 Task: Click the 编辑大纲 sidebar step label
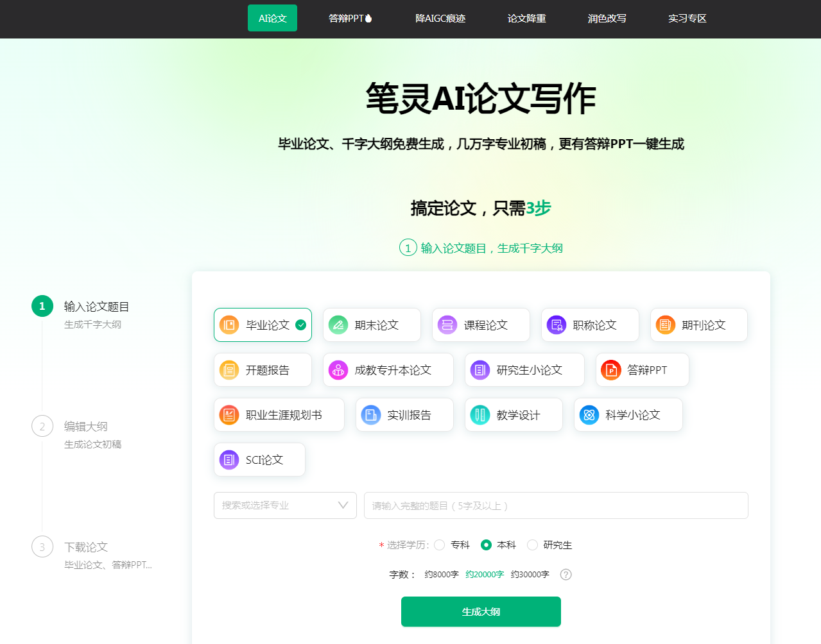click(x=86, y=427)
